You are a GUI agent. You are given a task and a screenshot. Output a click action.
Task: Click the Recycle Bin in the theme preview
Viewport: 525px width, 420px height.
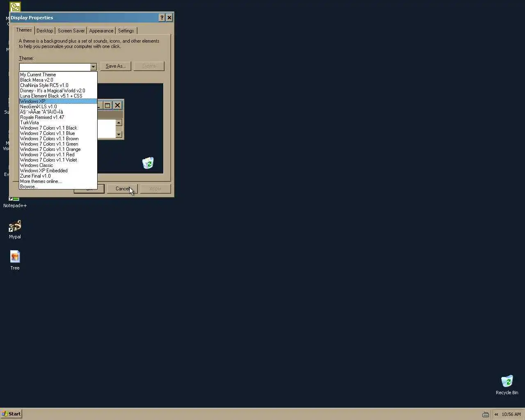coord(148,163)
